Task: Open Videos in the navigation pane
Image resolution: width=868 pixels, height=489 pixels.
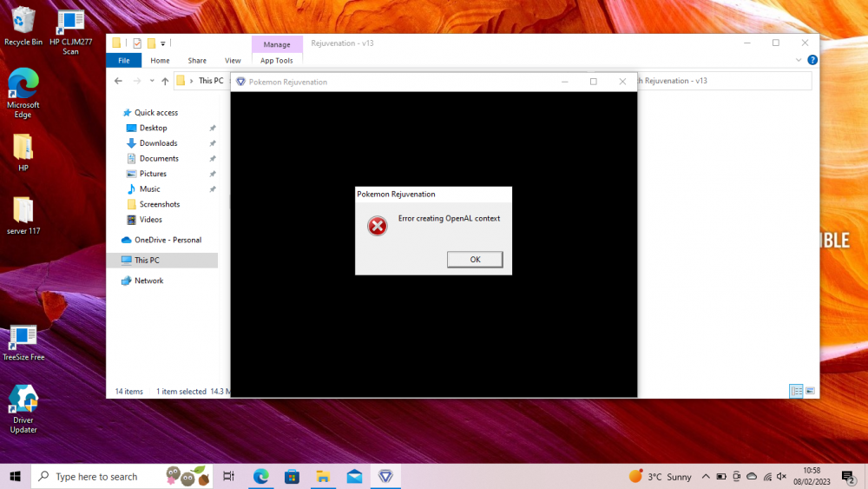Action: 150,219
